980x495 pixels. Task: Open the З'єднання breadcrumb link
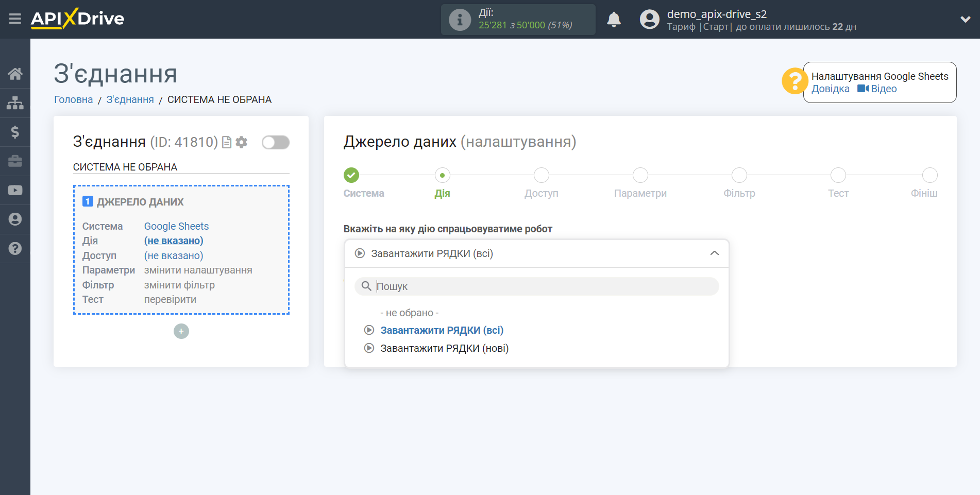(130, 99)
